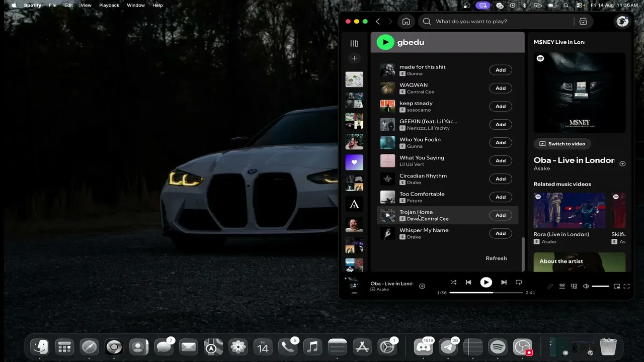Open Lil Uzi Vert artist link

point(412,164)
